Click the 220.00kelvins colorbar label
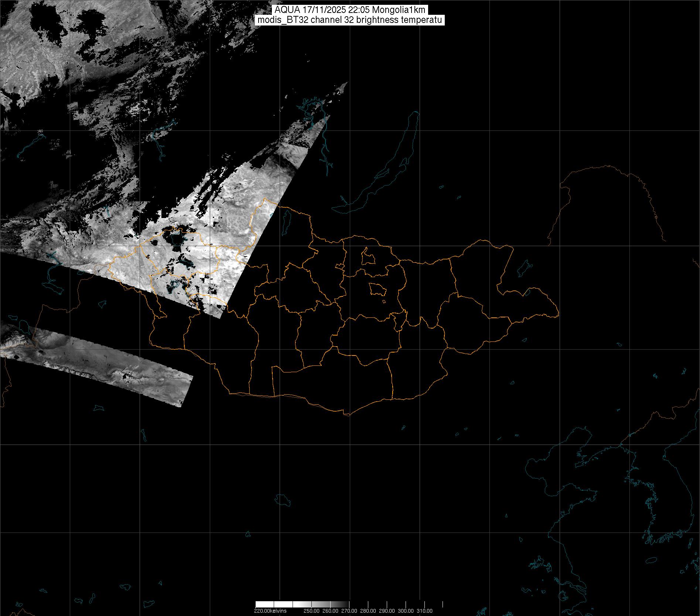Image resolution: width=700 pixels, height=616 pixels. click(270, 610)
